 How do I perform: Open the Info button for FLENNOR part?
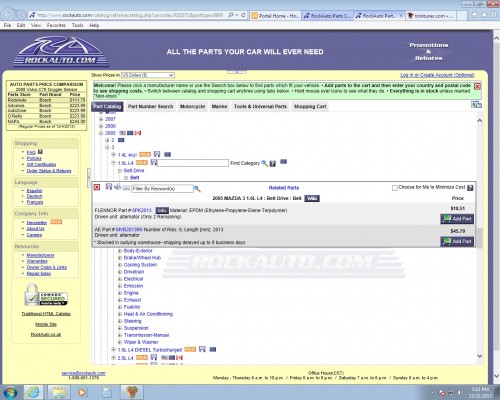click(x=162, y=210)
